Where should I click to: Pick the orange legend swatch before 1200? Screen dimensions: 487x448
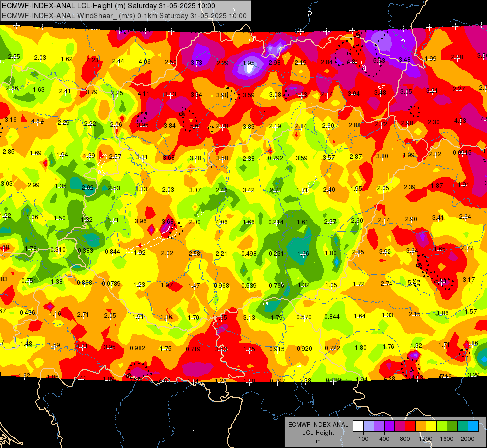coord(421,426)
